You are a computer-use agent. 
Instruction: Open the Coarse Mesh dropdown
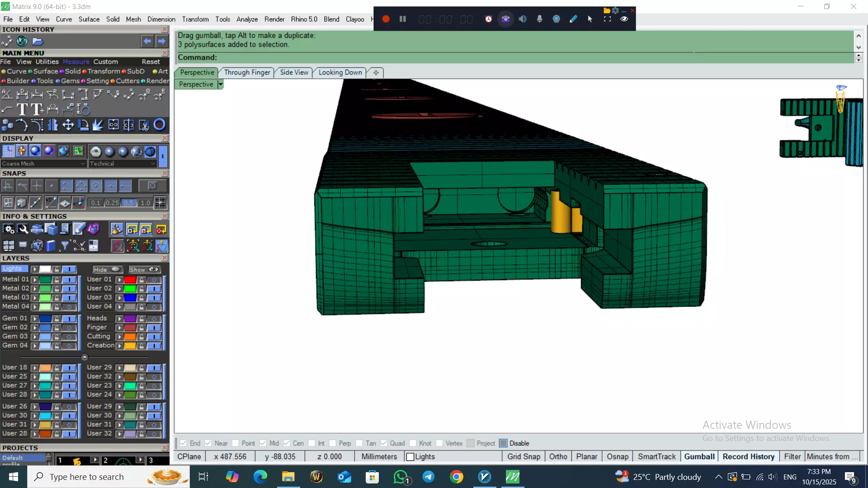click(43, 164)
